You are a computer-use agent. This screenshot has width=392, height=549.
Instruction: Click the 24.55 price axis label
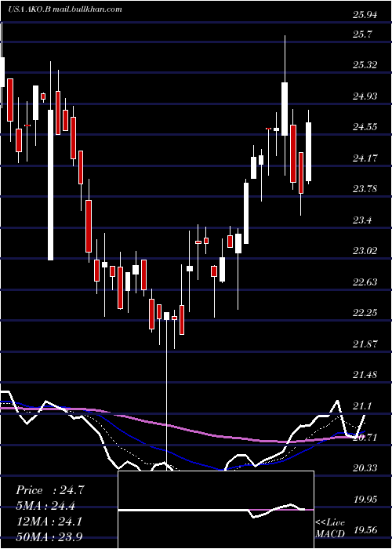tap(365, 127)
